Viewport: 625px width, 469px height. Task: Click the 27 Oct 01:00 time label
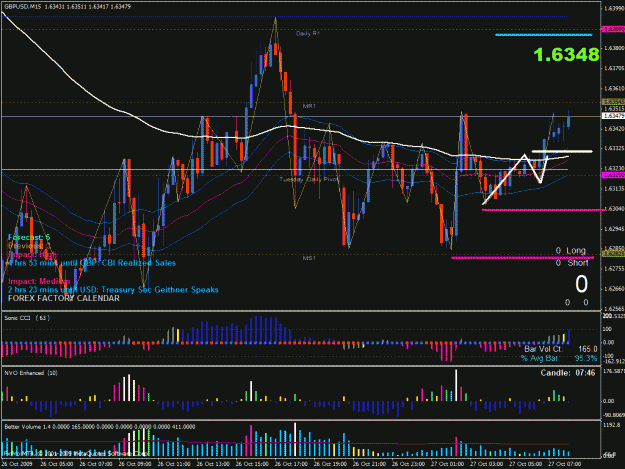pos(447,464)
